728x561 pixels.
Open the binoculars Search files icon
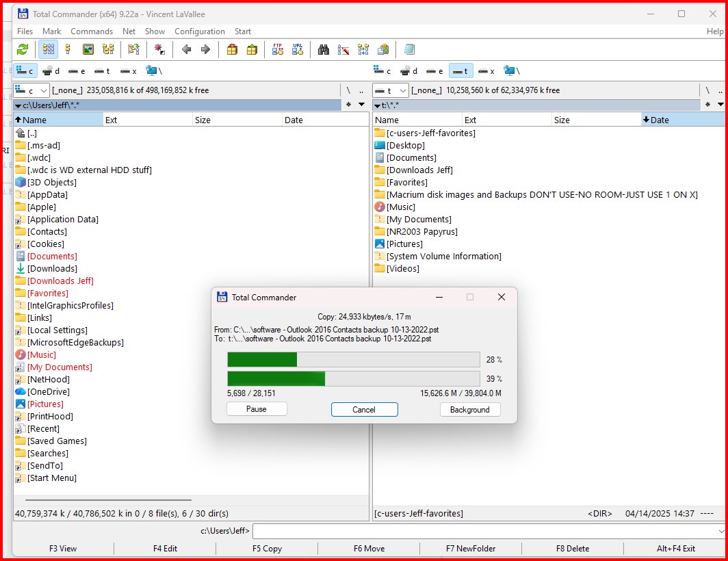click(323, 49)
